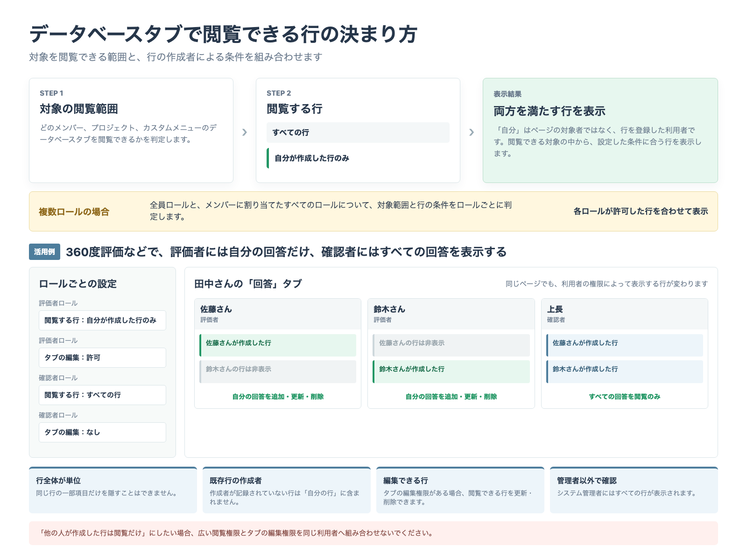747x560 pixels.
Task: Click the 閲覧する行：すべての行 setting field
Action: pyautogui.click(x=102, y=395)
